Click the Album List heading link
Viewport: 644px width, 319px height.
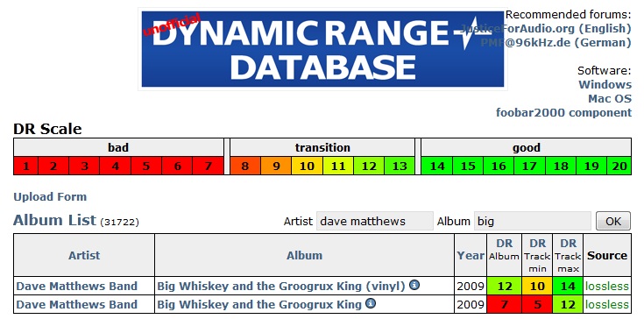(x=54, y=220)
